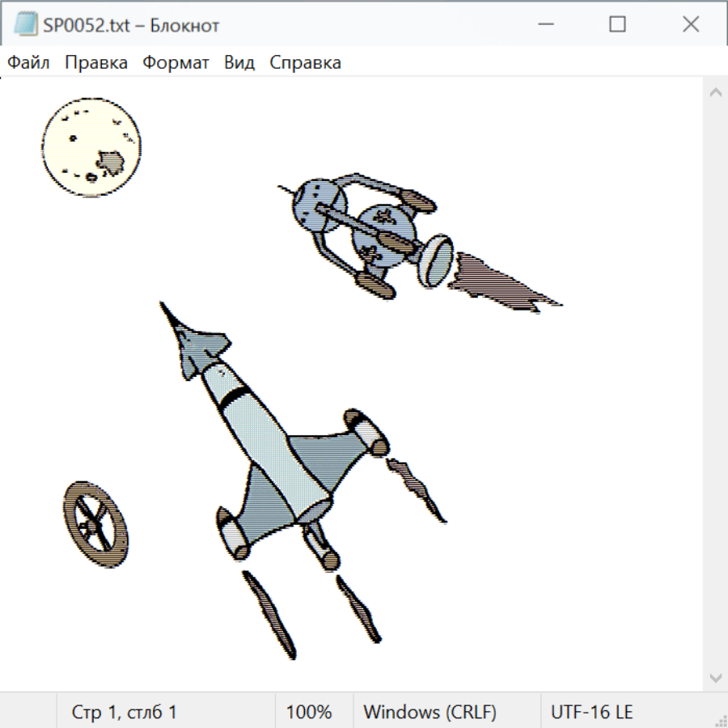Image resolution: width=728 pixels, height=728 pixels.
Task: Click the Стр 1, стлб 1 status indicator
Action: pos(125,712)
